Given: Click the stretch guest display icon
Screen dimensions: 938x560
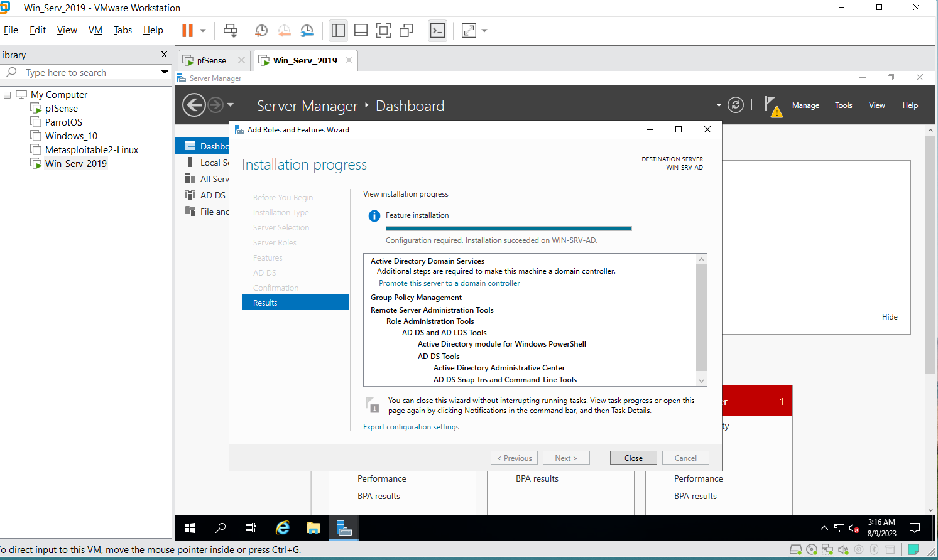Looking at the screenshot, I should click(469, 30).
